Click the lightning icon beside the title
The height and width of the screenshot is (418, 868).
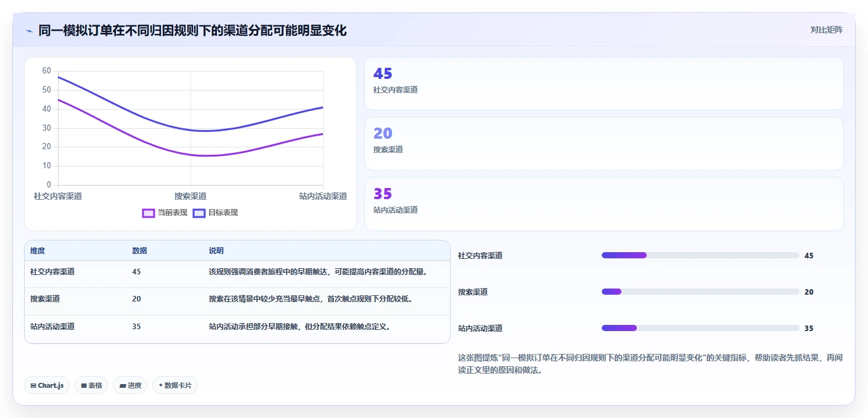point(29,30)
